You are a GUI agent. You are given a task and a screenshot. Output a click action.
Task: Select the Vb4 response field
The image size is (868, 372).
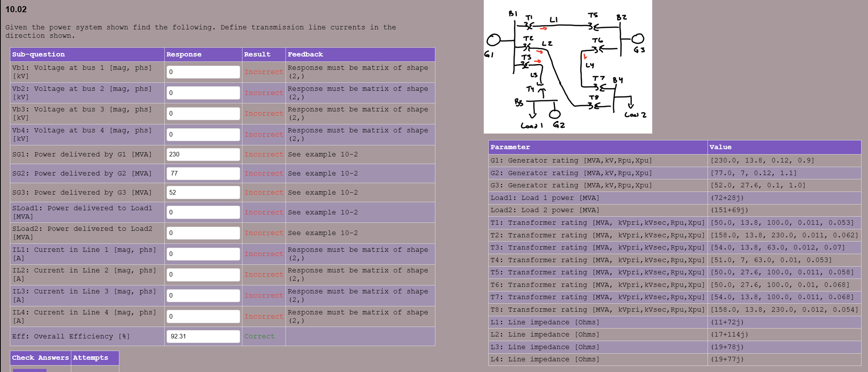[x=203, y=134]
